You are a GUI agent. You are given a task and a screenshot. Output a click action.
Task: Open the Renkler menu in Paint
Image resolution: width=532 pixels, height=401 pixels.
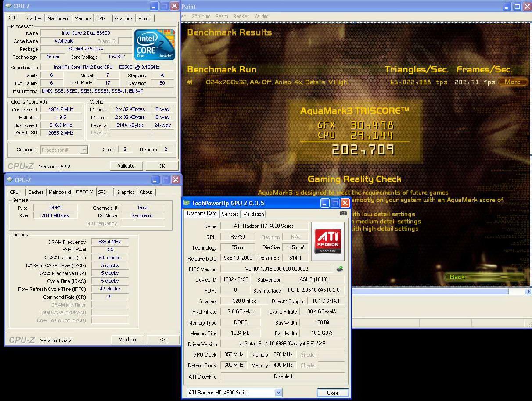coord(241,16)
